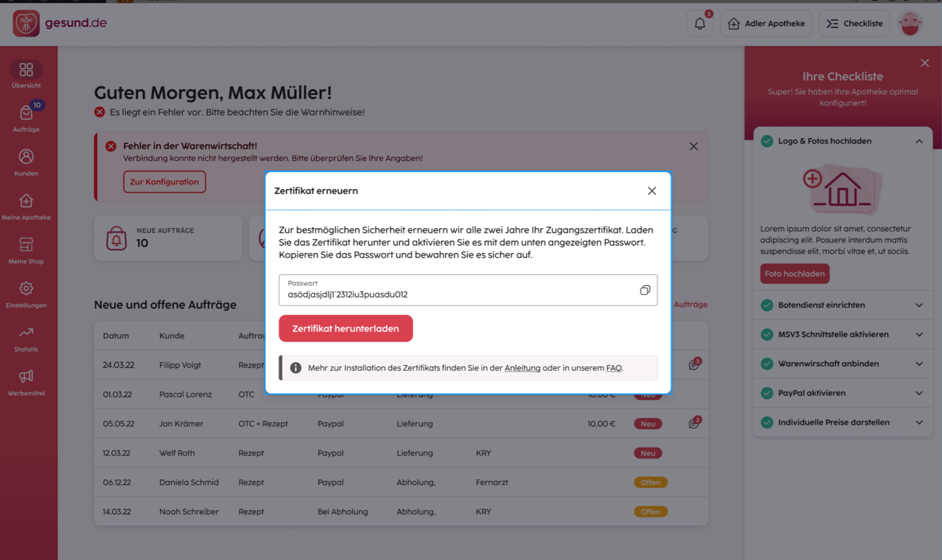This screenshot has height=560, width=942.
Task: Close the Ihre Checkliste panel
Action: (924, 63)
